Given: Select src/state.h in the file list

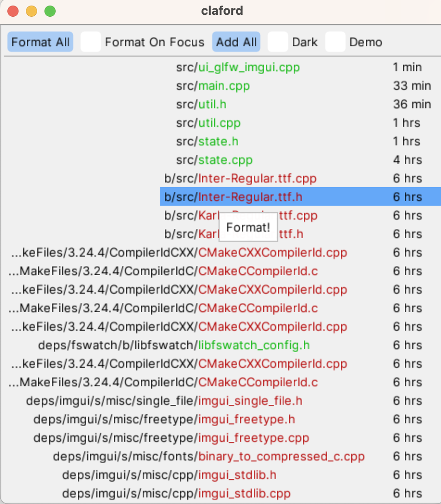Looking at the screenshot, I should coord(207,141).
